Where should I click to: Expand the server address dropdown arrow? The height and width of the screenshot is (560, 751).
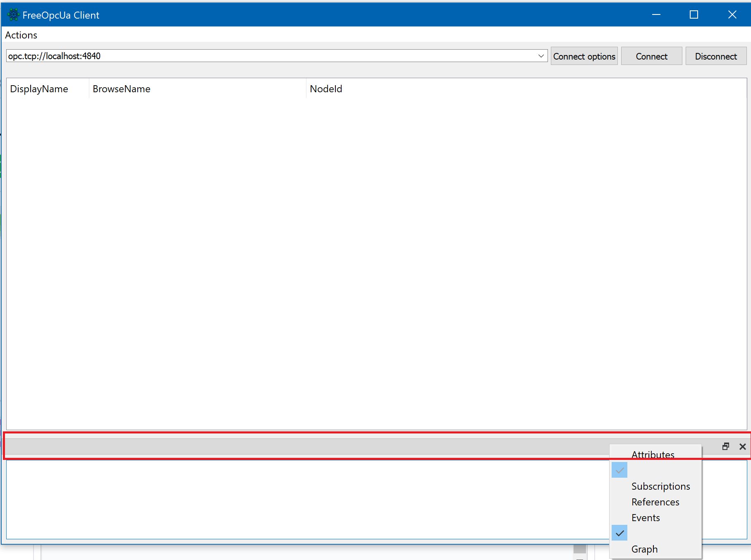click(x=541, y=56)
